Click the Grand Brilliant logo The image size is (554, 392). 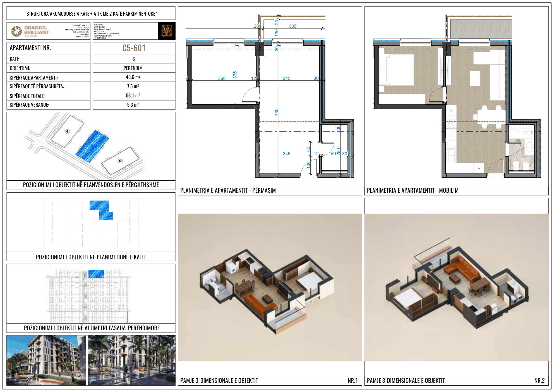click(30, 31)
